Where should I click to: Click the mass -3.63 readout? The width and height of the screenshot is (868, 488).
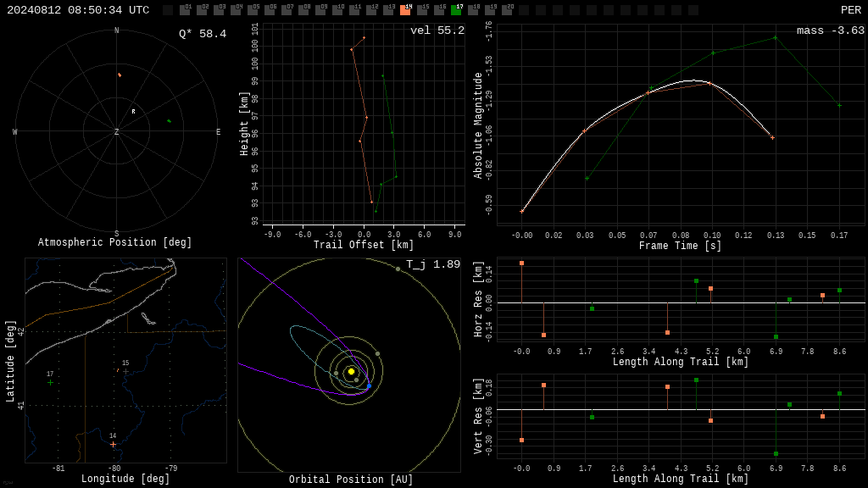point(831,30)
